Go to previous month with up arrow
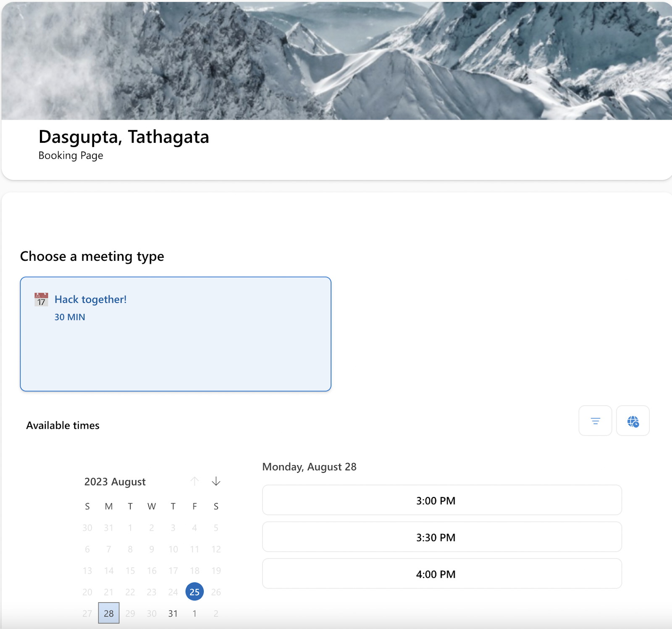This screenshot has width=672, height=629. coord(194,481)
